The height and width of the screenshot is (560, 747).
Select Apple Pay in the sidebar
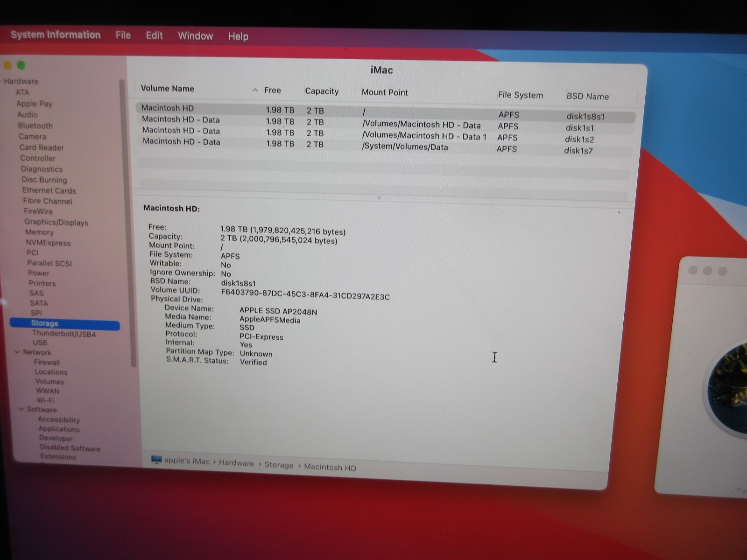pyautogui.click(x=35, y=104)
